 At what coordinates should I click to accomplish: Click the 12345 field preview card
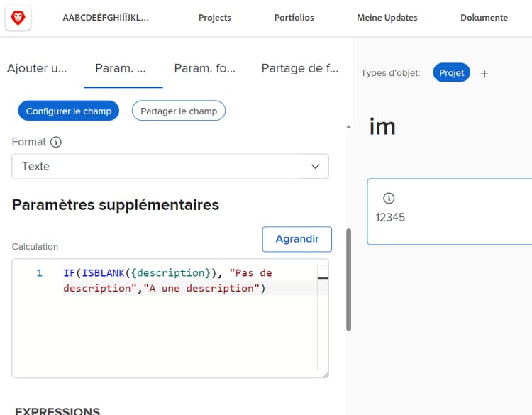point(449,211)
